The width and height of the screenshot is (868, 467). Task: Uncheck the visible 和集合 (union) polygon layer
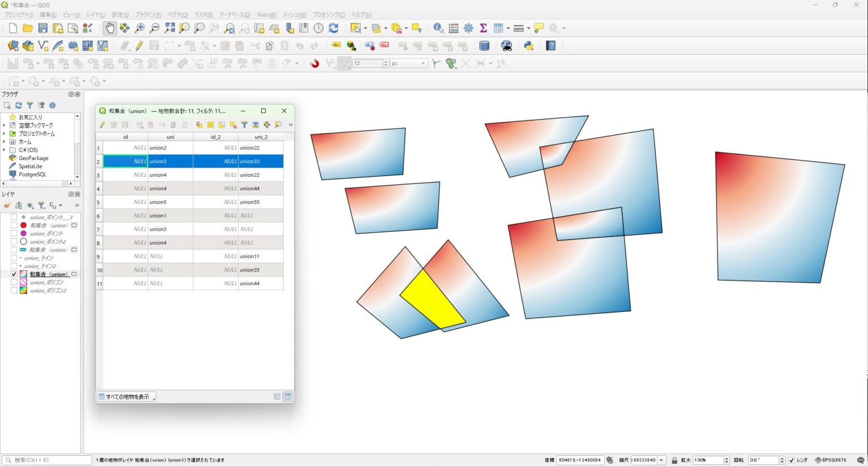[x=14, y=274]
